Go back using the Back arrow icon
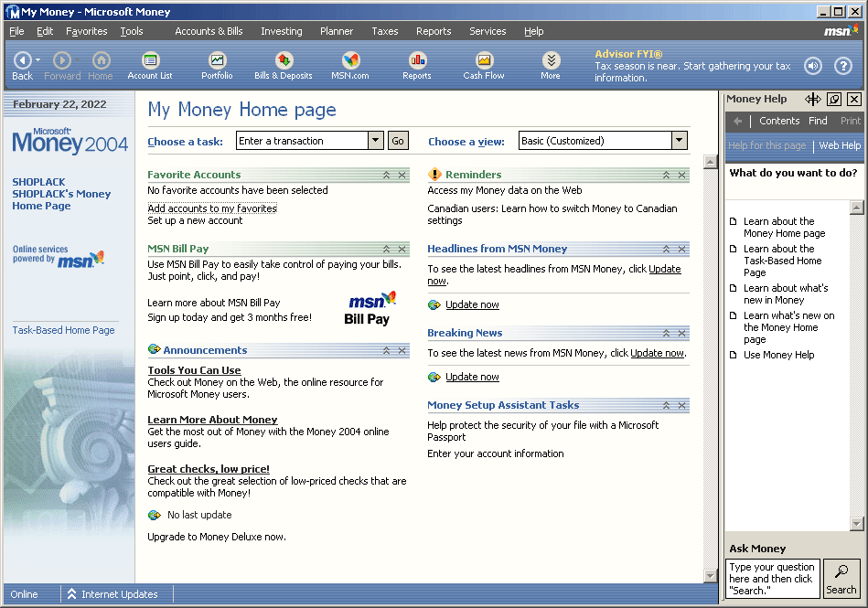This screenshot has height=608, width=868. (22, 59)
